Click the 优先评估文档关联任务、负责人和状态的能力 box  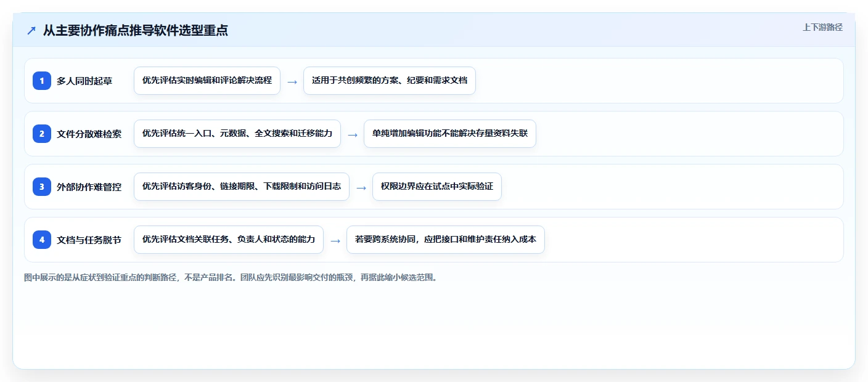(229, 240)
